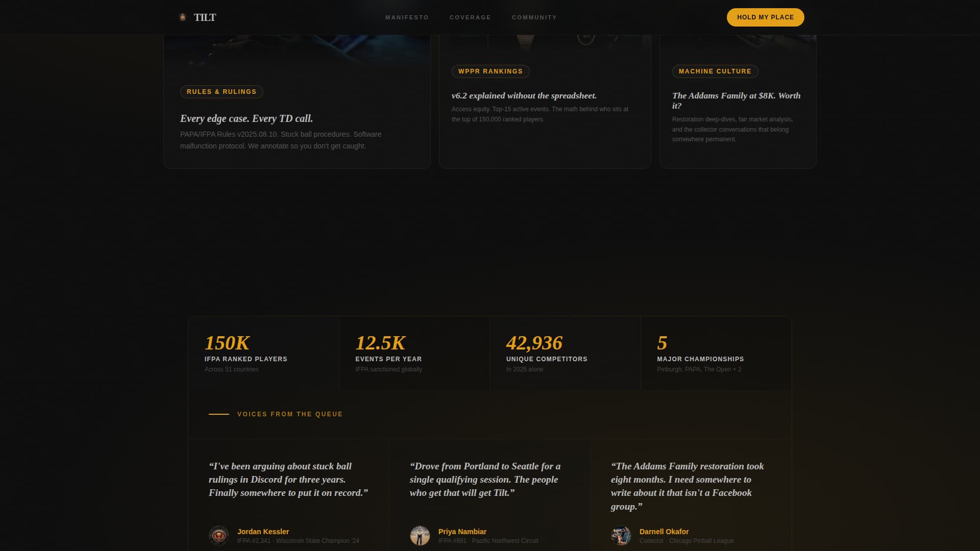Click Priya Nambiar's avatar image
This screenshot has width=980, height=551.
(420, 536)
